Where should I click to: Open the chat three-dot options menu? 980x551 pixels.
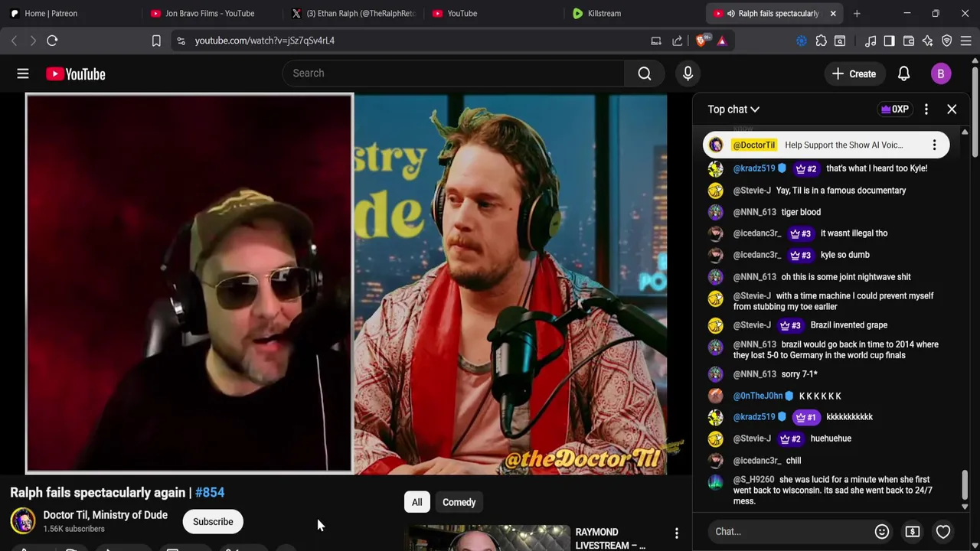[926, 109]
